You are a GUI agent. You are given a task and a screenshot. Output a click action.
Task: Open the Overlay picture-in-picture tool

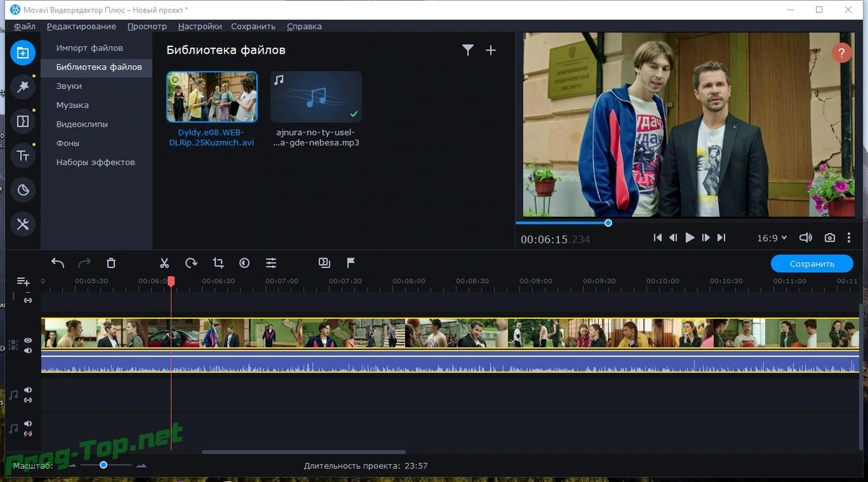pyautogui.click(x=324, y=263)
